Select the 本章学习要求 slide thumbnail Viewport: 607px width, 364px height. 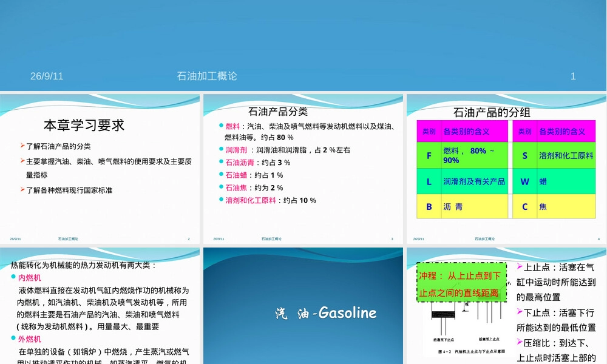coord(100,169)
